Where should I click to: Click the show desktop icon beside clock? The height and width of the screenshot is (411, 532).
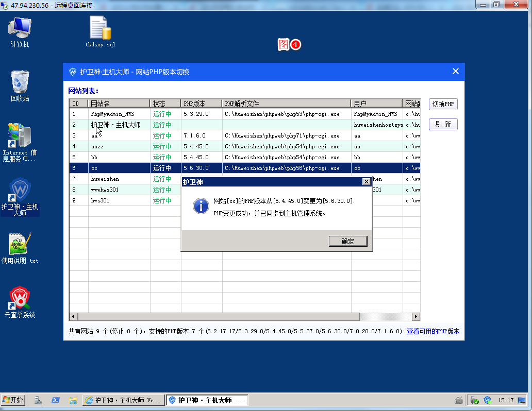click(x=522, y=401)
